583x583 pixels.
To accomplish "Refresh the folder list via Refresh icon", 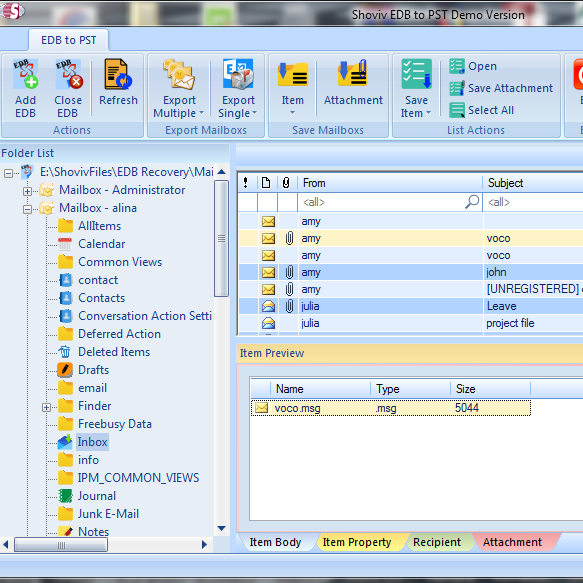I will coord(118,74).
